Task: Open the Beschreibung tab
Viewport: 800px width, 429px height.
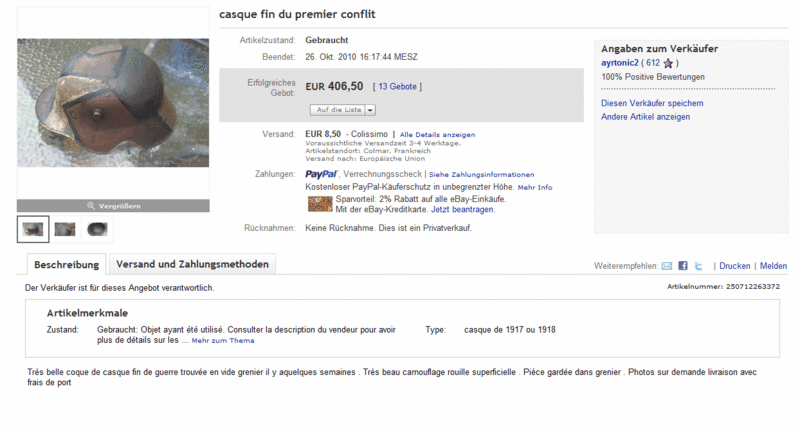Action: pos(66,264)
